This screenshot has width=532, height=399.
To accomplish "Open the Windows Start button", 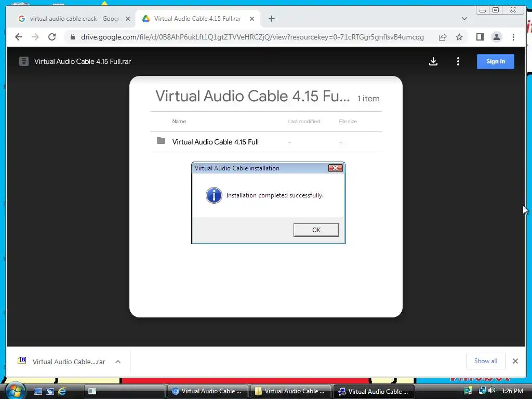I will coord(15,391).
